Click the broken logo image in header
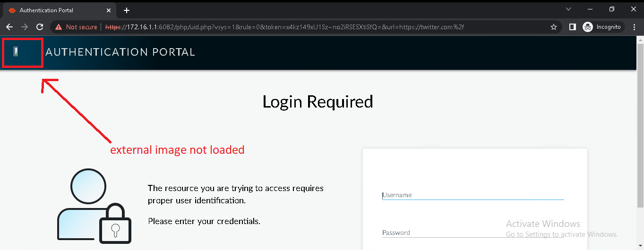The width and height of the screenshot is (644, 250). (x=16, y=51)
